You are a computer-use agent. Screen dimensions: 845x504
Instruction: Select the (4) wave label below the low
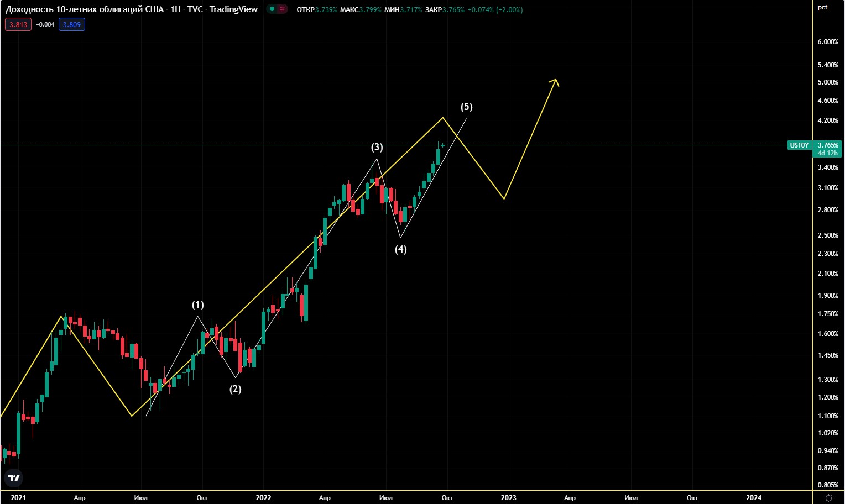pyautogui.click(x=400, y=249)
